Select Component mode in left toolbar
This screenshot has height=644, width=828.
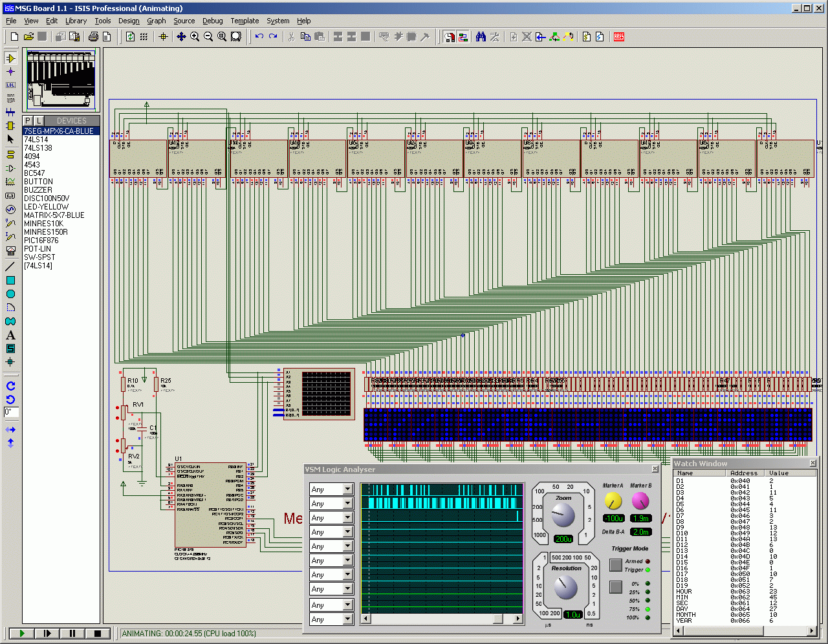10,58
